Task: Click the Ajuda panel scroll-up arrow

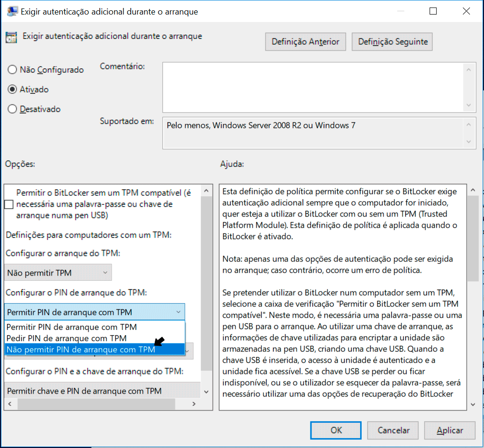Action: coord(473,190)
